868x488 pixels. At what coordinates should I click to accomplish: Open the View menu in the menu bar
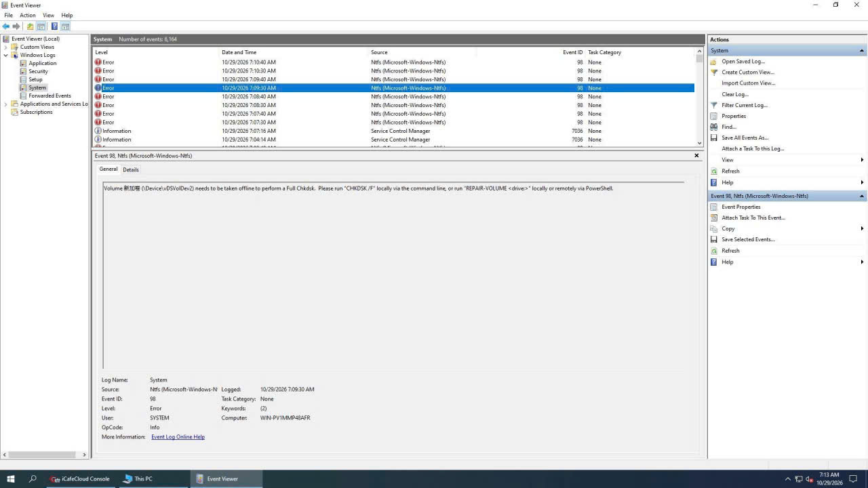point(49,15)
